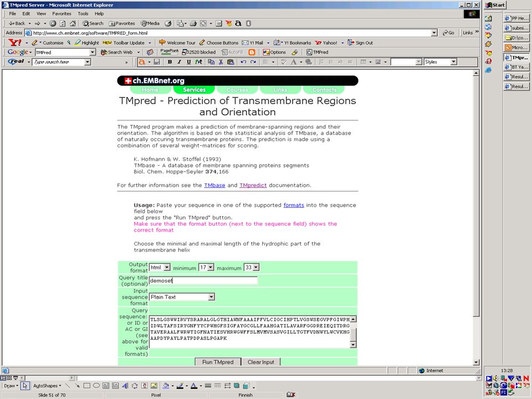Screen dimensions: 532x399
Task: Click the Insert WordArt icon
Action: click(125, 386)
